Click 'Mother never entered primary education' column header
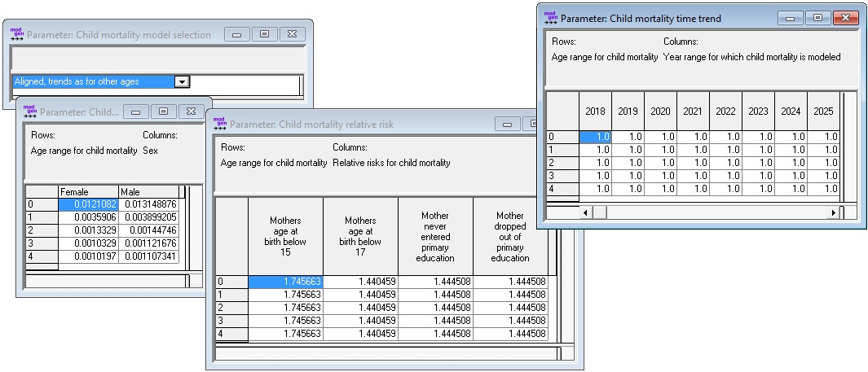Viewport: 868px width, 372px height. point(435,237)
